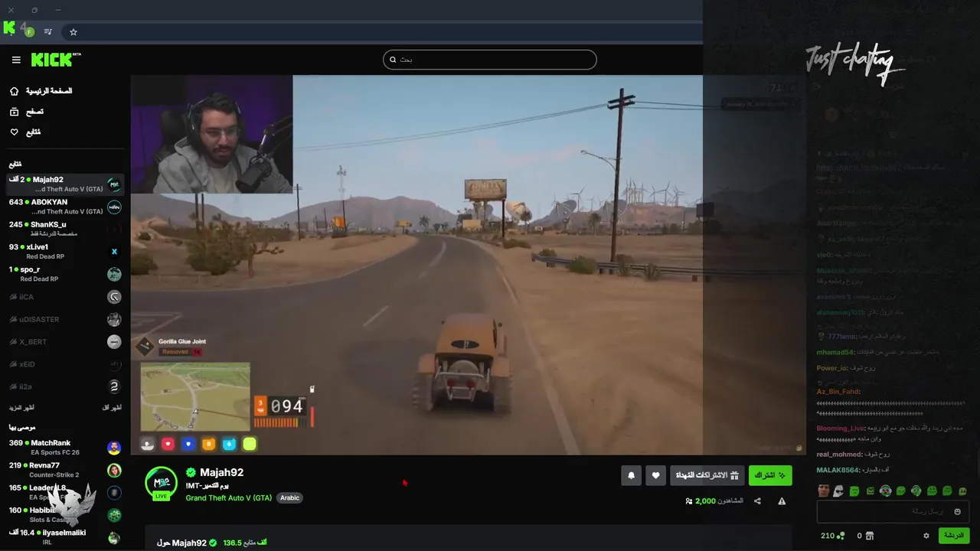Screen dimensions: 980x551
Task: Click chat username mhamad54
Action: [835, 352]
